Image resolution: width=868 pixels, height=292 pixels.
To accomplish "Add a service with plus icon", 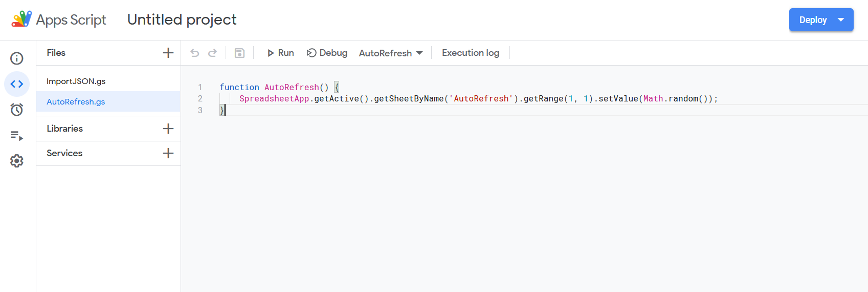I will [168, 153].
